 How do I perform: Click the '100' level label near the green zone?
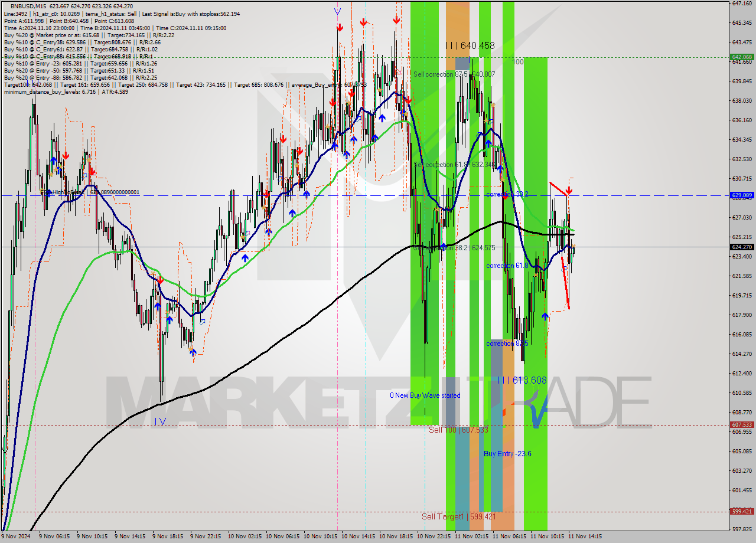(518, 61)
